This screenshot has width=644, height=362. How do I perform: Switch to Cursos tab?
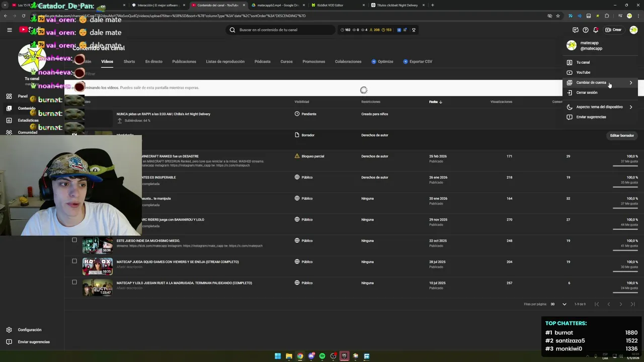tap(286, 61)
